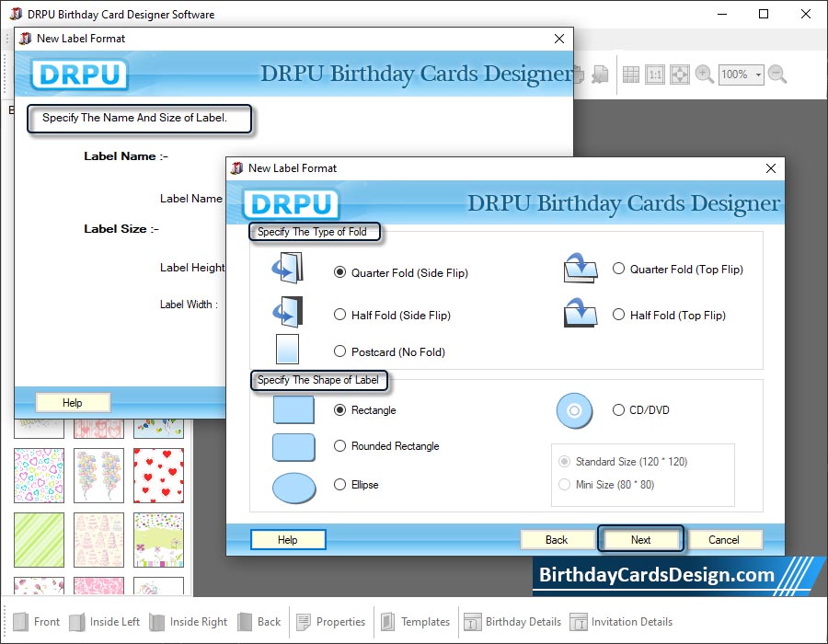Toggle the grid view toolbar icon
The height and width of the screenshot is (644, 828).
pyautogui.click(x=630, y=75)
